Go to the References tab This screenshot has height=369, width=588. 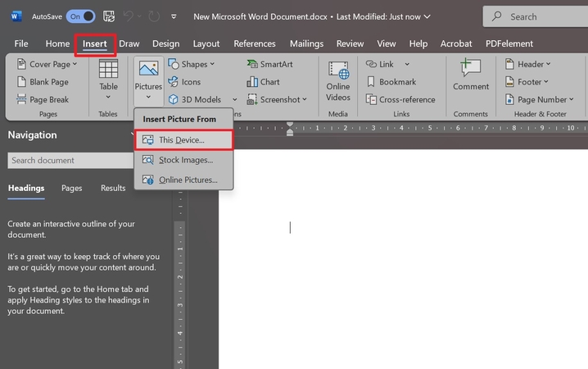[x=254, y=43]
